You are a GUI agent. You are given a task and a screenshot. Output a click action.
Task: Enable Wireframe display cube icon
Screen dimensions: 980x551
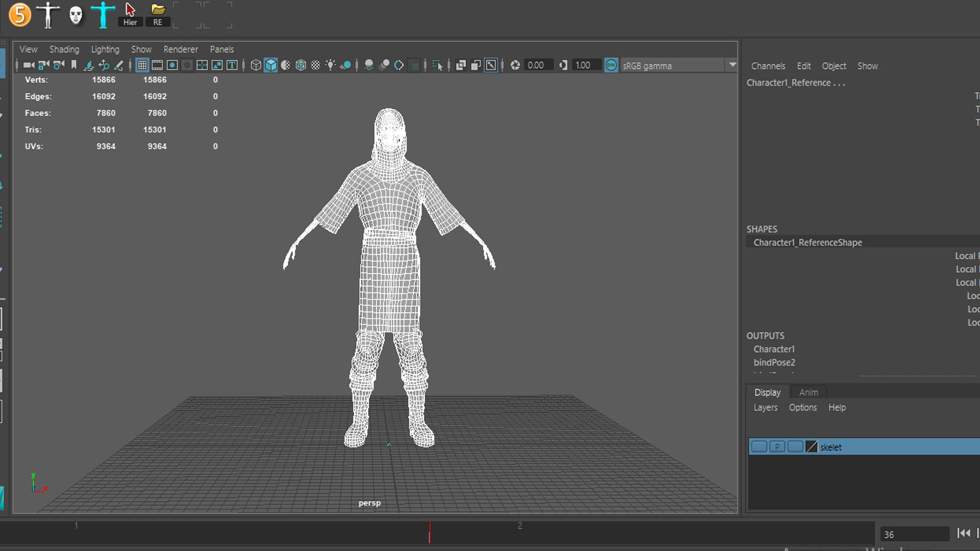[256, 65]
